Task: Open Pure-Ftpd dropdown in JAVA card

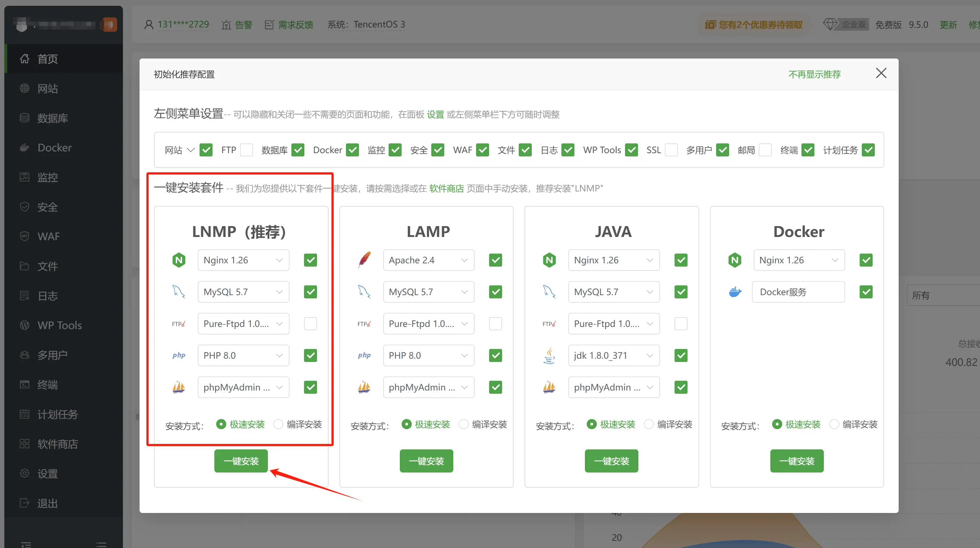Action: coord(614,324)
